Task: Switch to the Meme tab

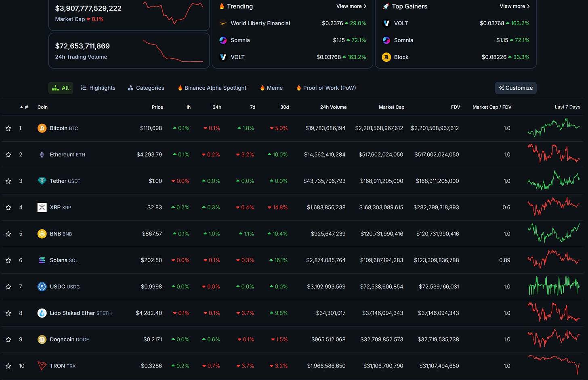Action: pyautogui.click(x=271, y=88)
